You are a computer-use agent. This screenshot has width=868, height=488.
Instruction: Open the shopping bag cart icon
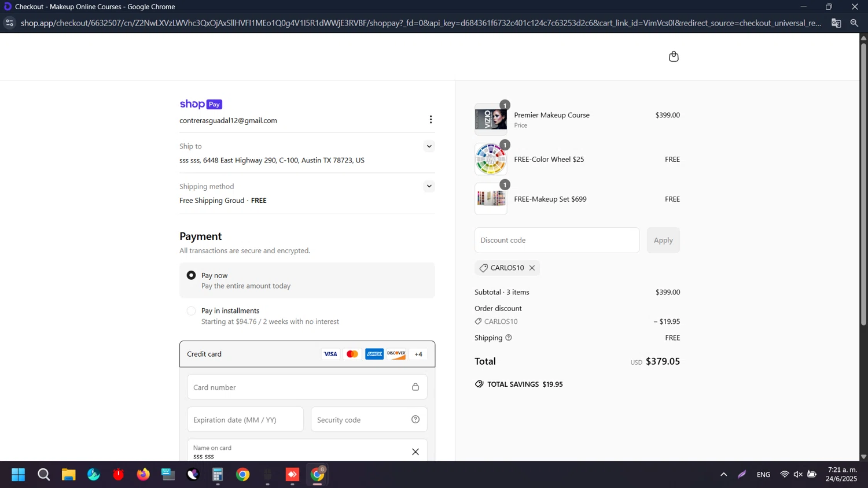674,57
